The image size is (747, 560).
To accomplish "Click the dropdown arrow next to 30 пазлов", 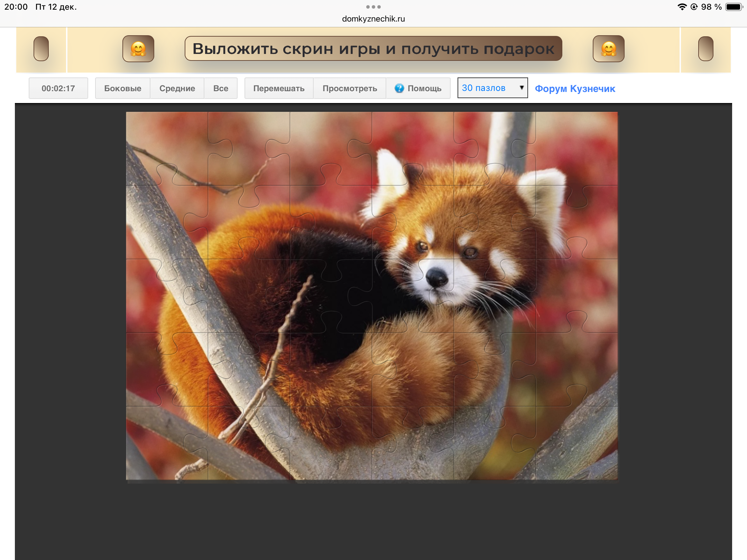I will click(522, 88).
